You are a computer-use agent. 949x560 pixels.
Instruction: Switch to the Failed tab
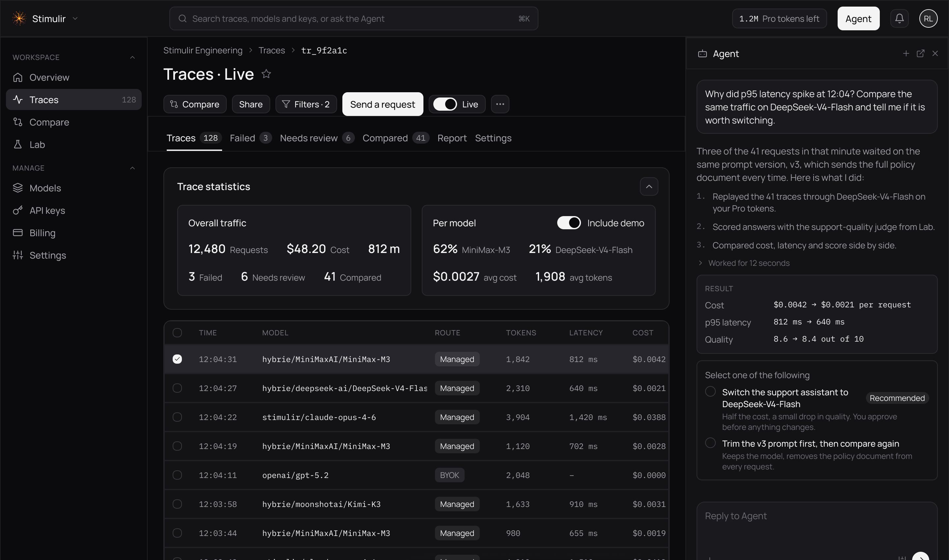coord(250,138)
